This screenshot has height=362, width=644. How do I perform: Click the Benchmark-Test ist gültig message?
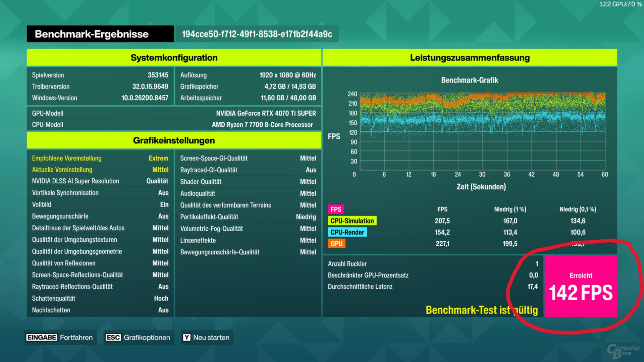[482, 310]
